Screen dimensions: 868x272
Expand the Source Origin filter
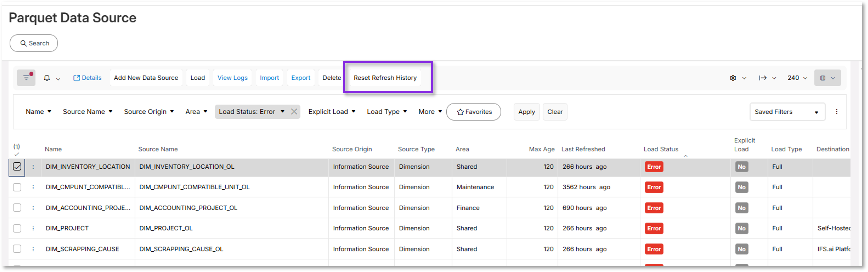pyautogui.click(x=149, y=112)
